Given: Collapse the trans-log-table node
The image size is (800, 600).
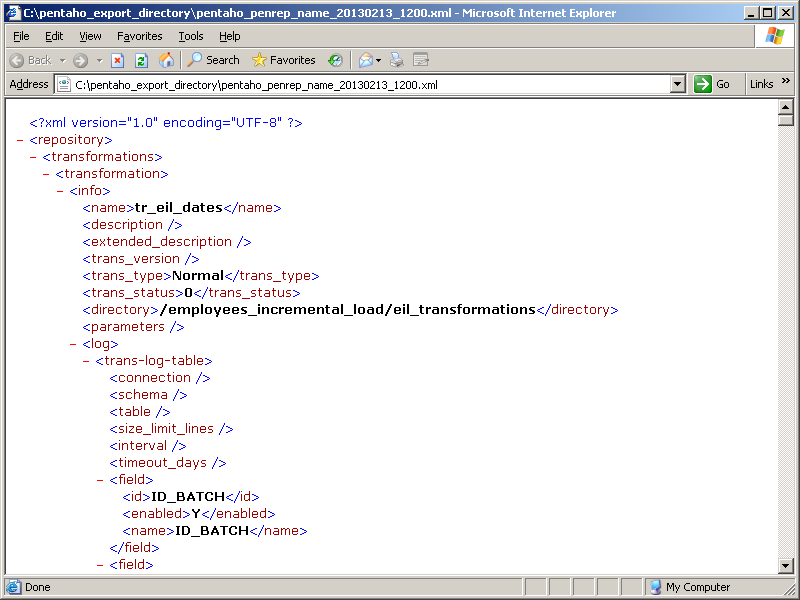Looking at the screenshot, I should 86,361.
